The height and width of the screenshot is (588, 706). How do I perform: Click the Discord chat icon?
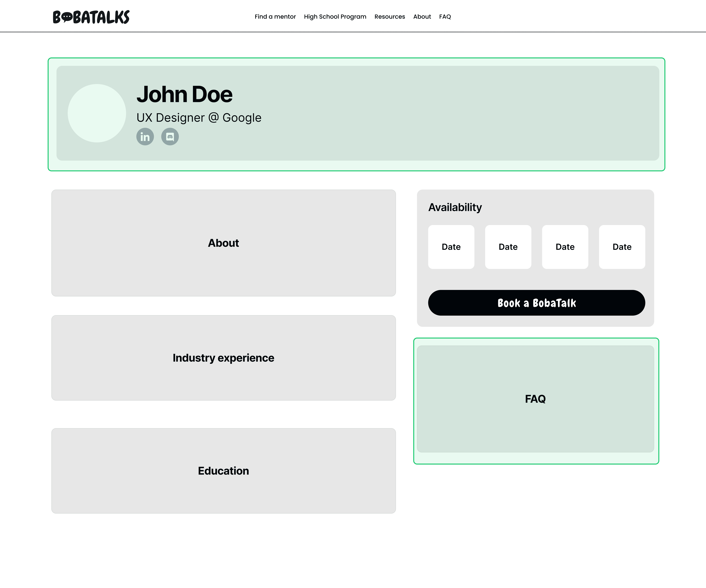coord(170,137)
